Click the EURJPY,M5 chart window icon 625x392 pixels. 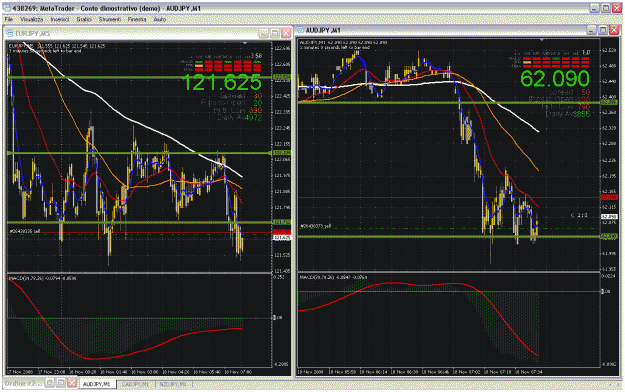tap(10, 33)
